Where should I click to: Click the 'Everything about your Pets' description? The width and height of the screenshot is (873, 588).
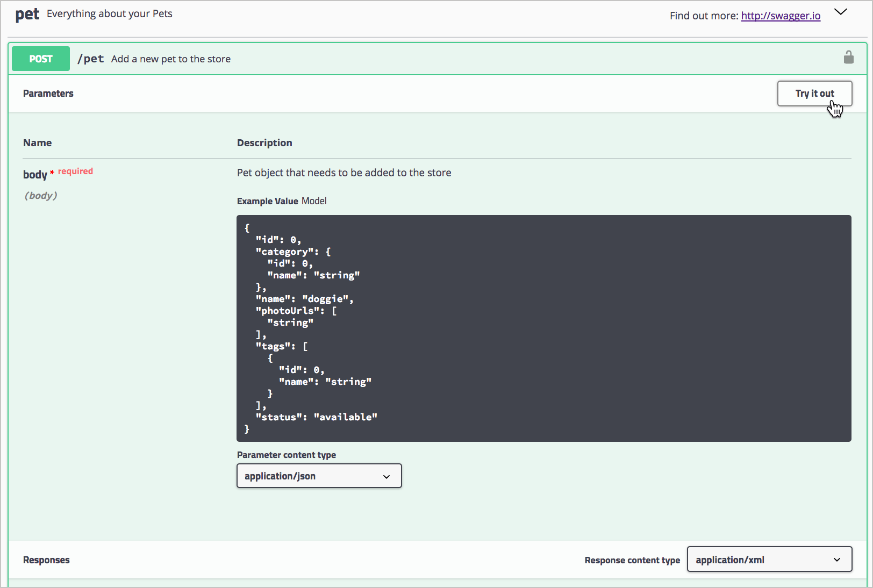110,14
